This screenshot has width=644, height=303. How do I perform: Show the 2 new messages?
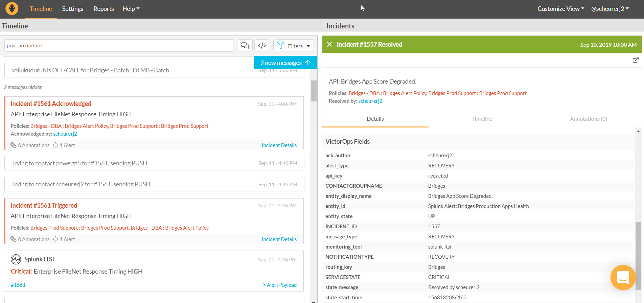point(285,63)
